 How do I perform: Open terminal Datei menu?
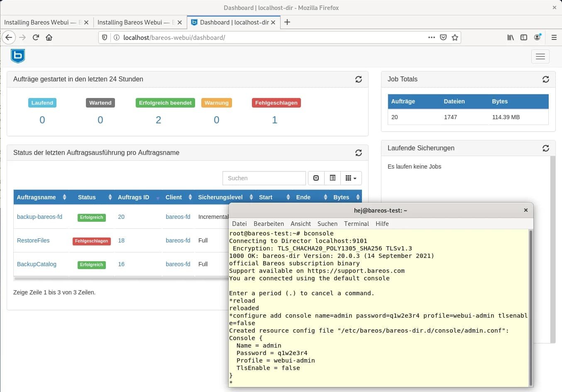(239, 224)
